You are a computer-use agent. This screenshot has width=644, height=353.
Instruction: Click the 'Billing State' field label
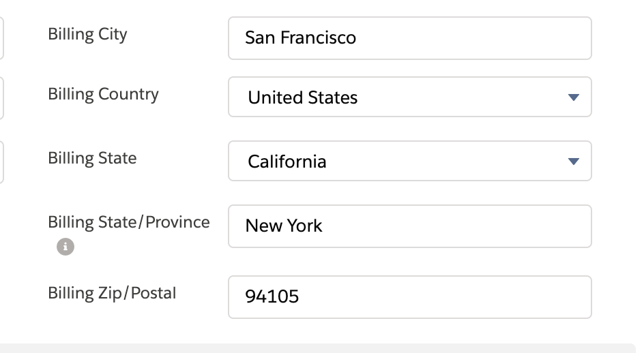tap(92, 158)
